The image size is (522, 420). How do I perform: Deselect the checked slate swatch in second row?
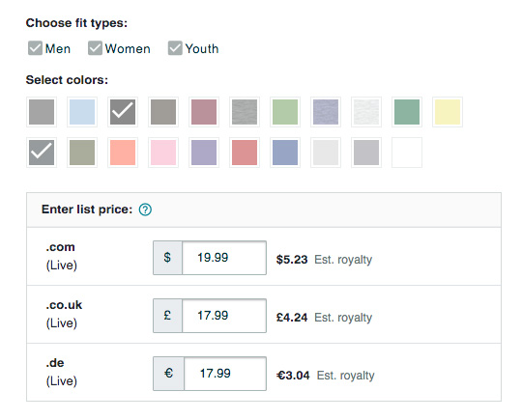42,153
